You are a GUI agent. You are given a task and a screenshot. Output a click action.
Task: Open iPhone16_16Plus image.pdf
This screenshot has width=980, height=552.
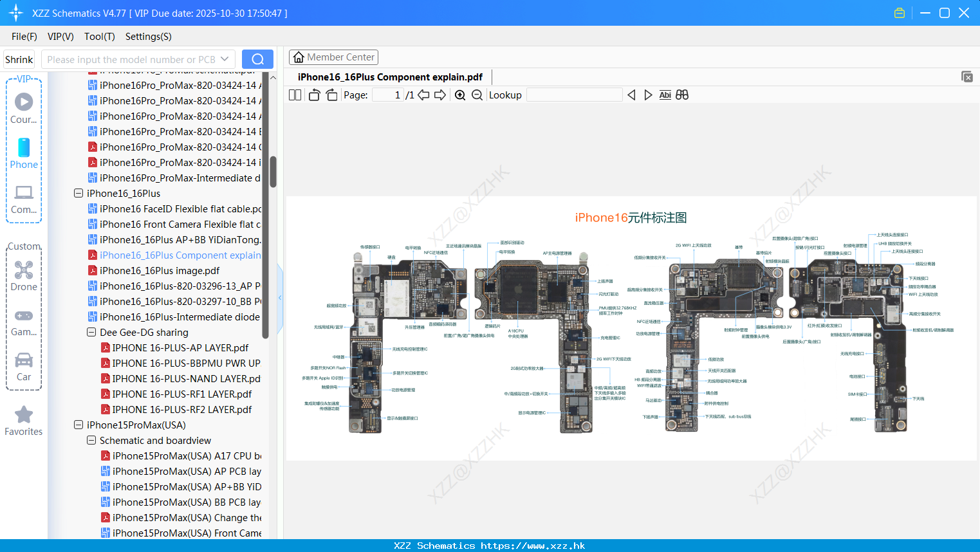click(x=154, y=270)
